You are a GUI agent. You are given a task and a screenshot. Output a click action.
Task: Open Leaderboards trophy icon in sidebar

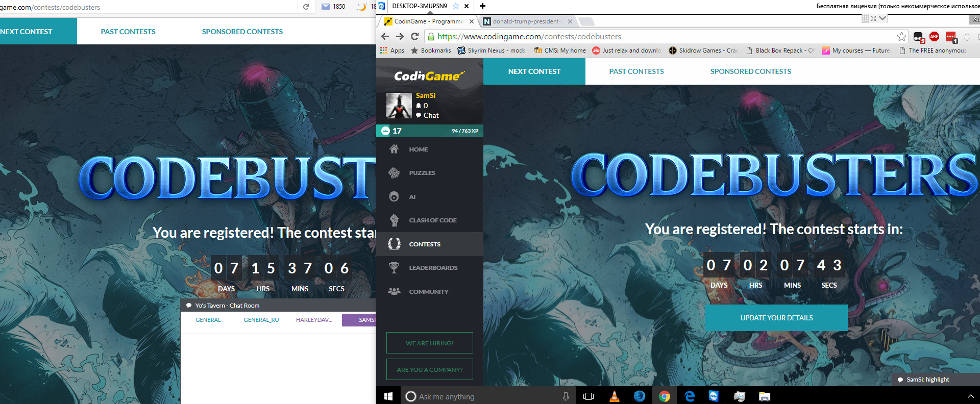click(x=394, y=268)
